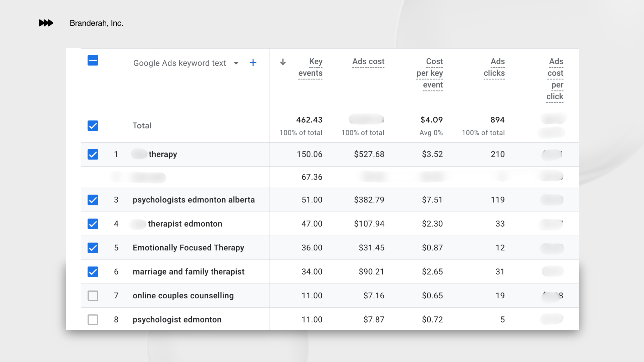644x362 pixels.
Task: Click cost per key event $2.30
Action: pos(432,224)
